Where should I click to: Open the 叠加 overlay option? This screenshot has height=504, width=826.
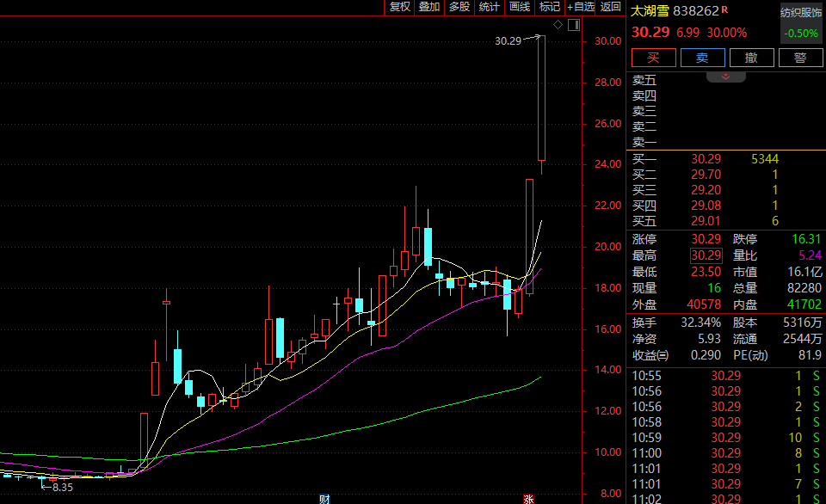click(x=429, y=7)
